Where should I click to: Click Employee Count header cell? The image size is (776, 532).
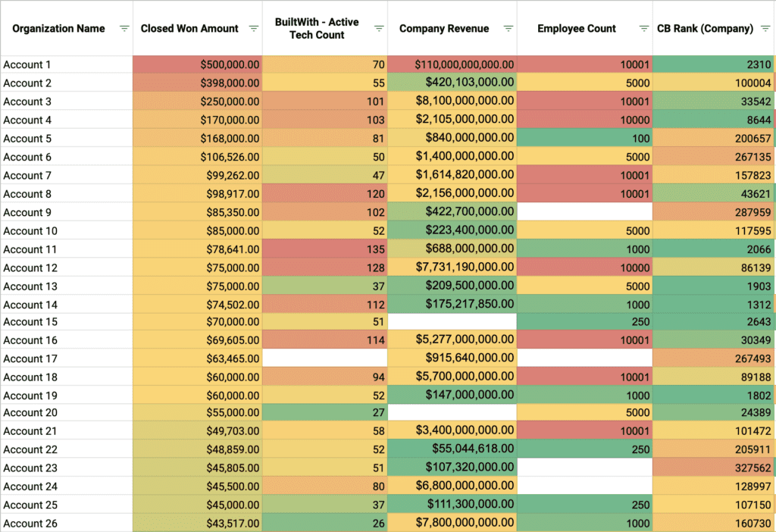pos(577,29)
